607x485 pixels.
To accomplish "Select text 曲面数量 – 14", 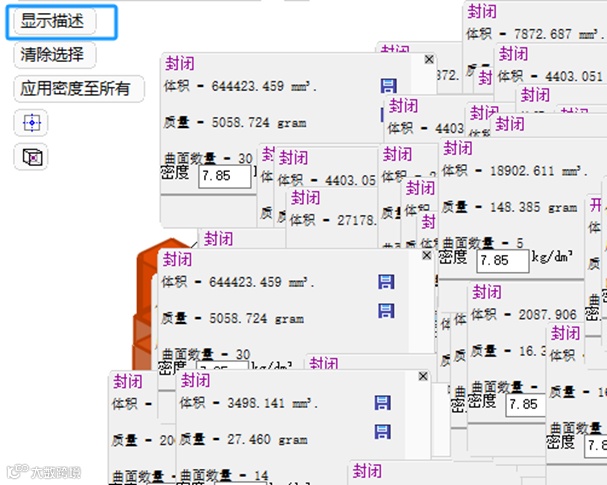I will tap(224, 475).
